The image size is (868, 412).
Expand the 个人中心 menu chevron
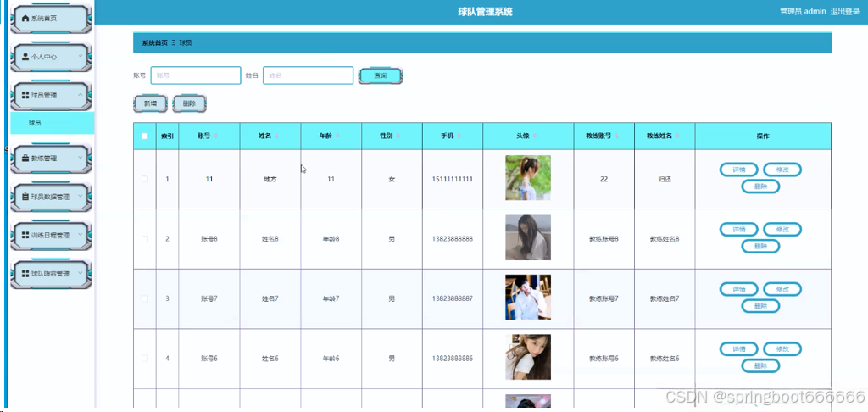(81, 57)
